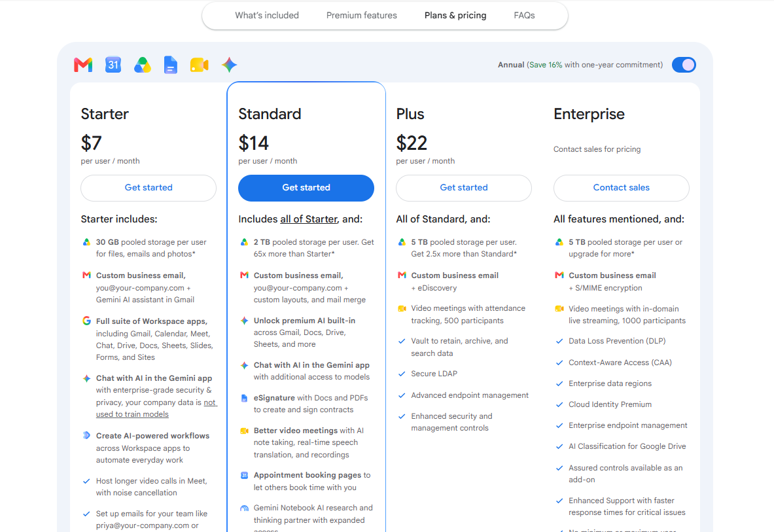Click Gemini icon beside Starter Chat with AI
The height and width of the screenshot is (532, 774).
pos(86,378)
